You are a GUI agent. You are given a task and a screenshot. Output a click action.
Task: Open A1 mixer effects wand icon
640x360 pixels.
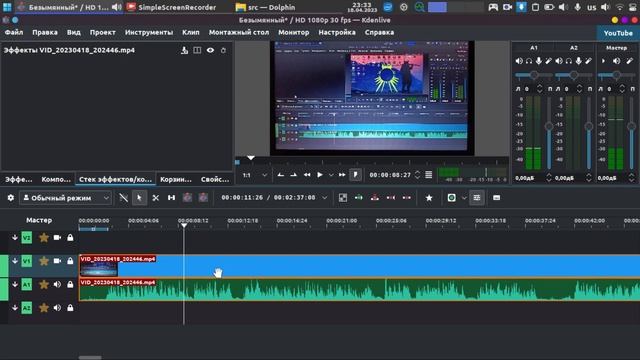549,61
